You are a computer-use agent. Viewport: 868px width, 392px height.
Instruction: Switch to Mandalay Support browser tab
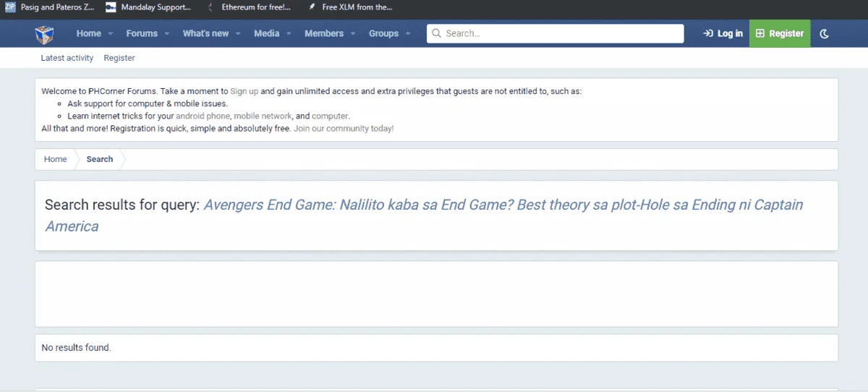click(148, 7)
